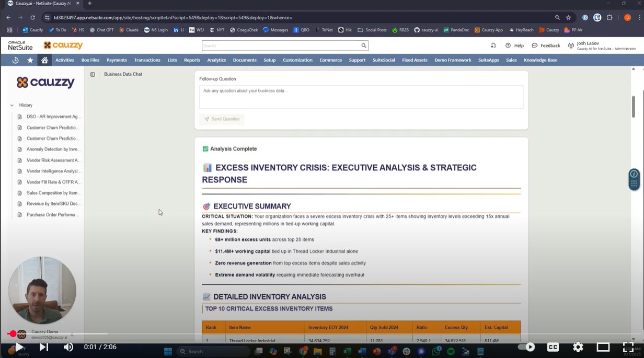This screenshot has width=644, height=358.
Task: Reload the page with the browser refresh icon
Action: [32, 17]
